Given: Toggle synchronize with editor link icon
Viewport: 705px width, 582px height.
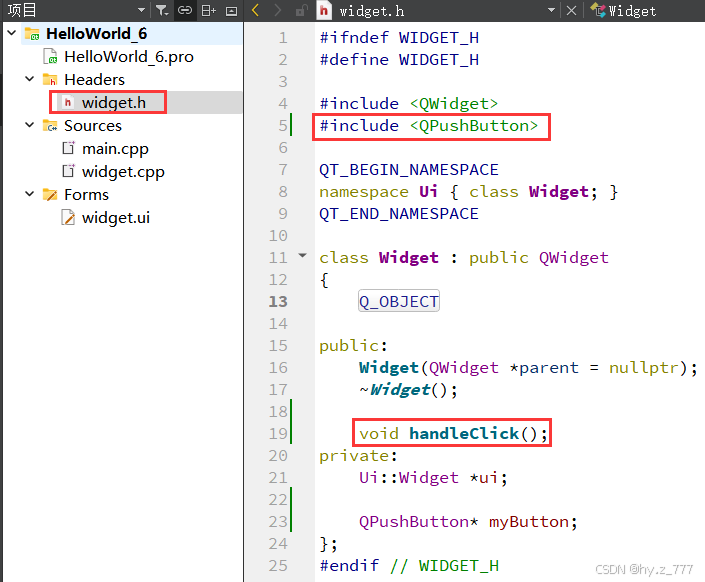Looking at the screenshot, I should pos(185,10).
